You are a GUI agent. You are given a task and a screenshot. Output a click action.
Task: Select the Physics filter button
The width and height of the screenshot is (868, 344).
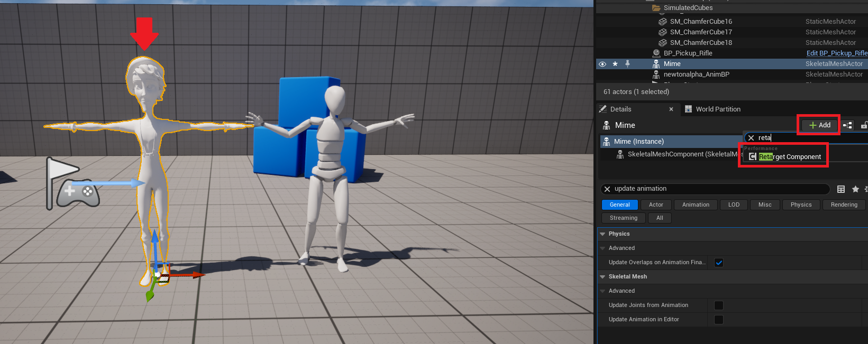coord(801,205)
